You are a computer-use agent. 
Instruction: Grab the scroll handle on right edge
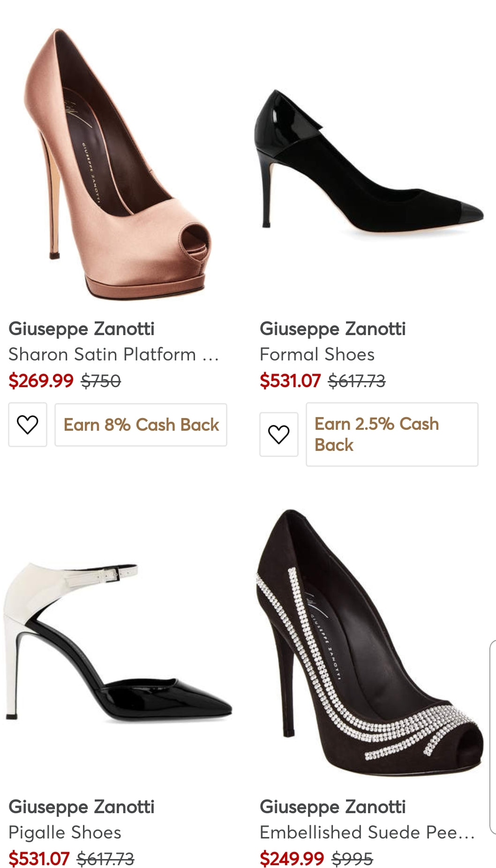tap(492, 736)
